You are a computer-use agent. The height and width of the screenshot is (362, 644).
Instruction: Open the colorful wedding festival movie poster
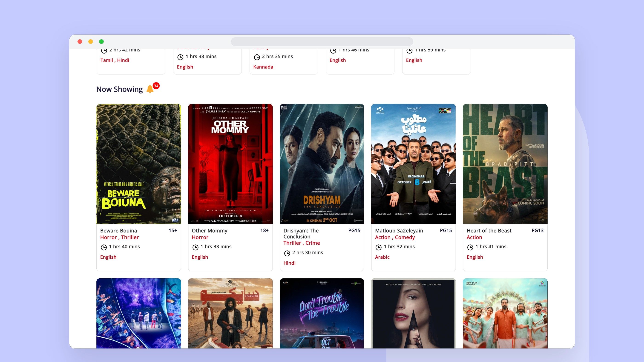click(505, 313)
